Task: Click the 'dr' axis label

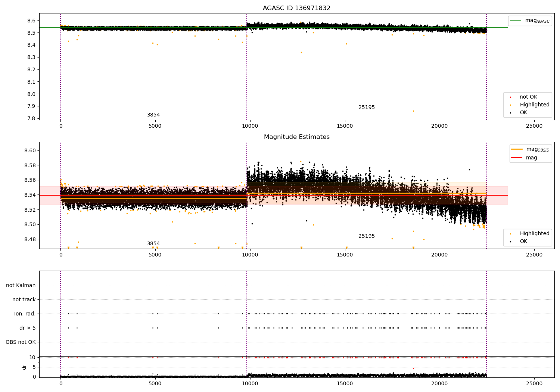Action: (24, 367)
